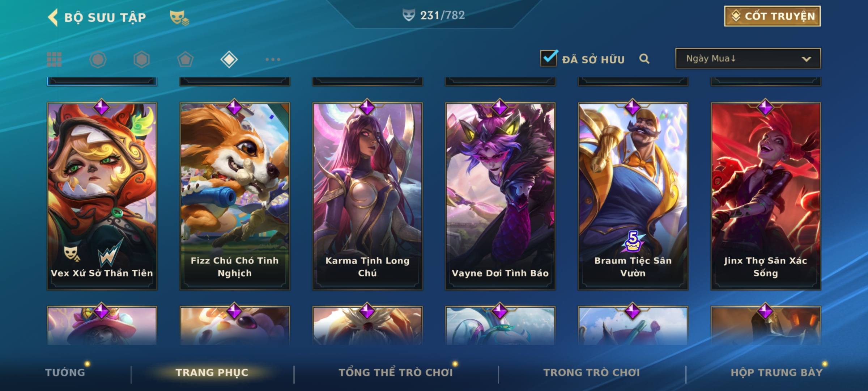Select the Jinx Thợ Săn Xác Sống skin
The height and width of the screenshot is (391, 868).
point(766,196)
